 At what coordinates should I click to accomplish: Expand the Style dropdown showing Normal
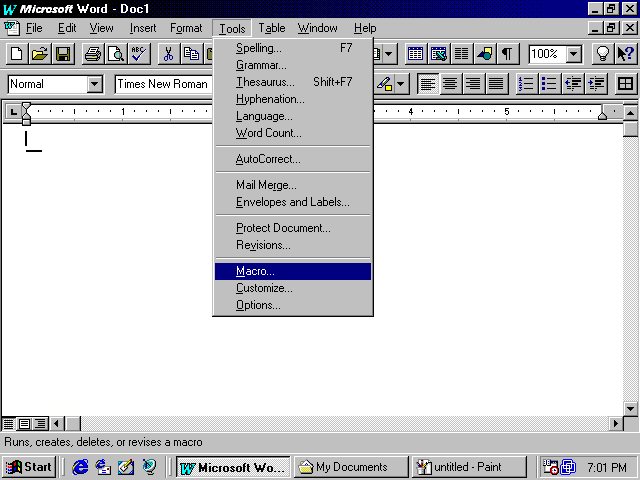(95, 84)
